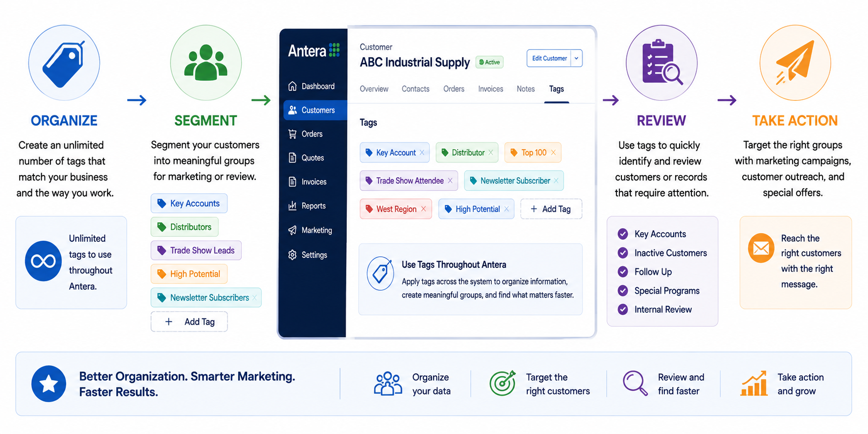Open Marketing from the sidebar
This screenshot has width=868, height=434.
(x=310, y=230)
